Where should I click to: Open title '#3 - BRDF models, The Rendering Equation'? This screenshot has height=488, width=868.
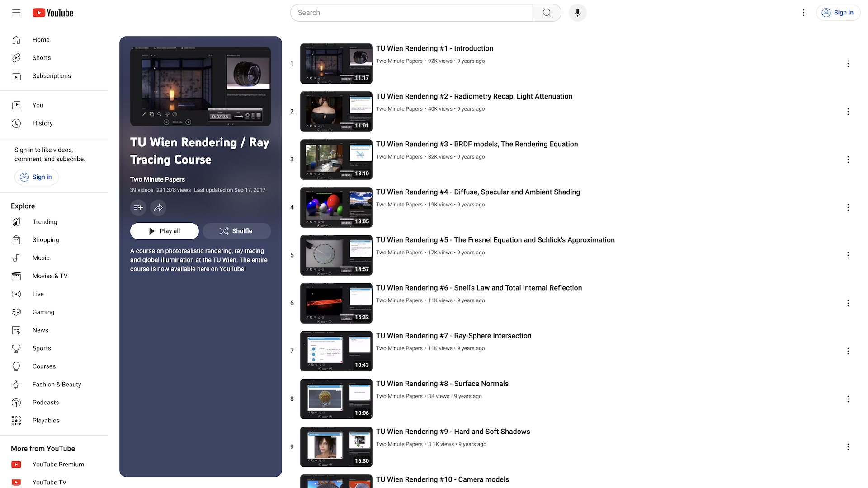click(x=477, y=144)
